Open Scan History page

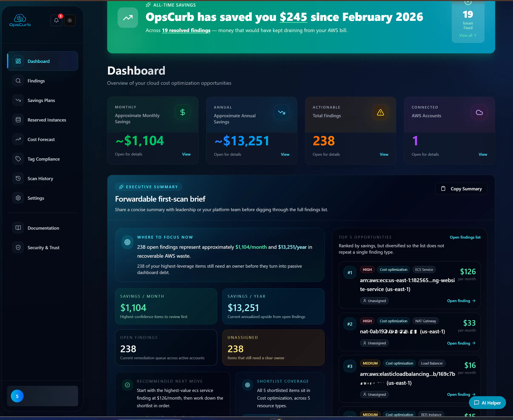43,178
